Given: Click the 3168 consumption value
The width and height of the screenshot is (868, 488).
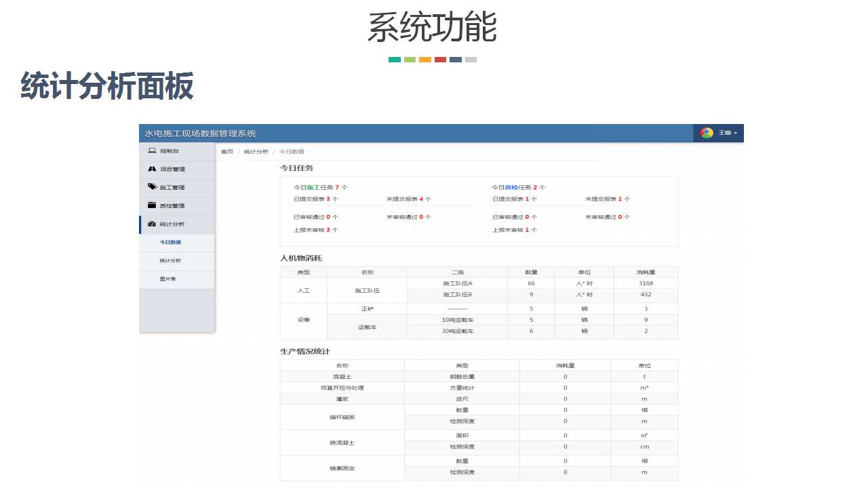Looking at the screenshot, I should click(646, 283).
